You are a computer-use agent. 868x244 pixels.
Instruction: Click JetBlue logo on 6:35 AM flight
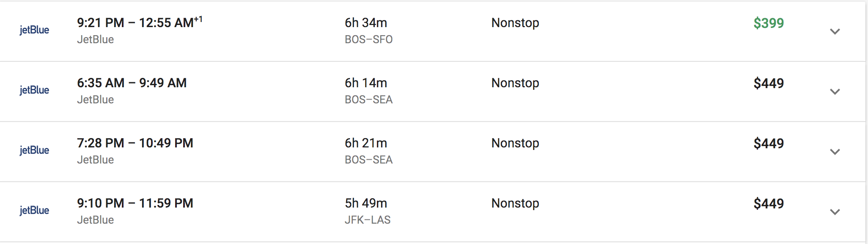tap(34, 90)
